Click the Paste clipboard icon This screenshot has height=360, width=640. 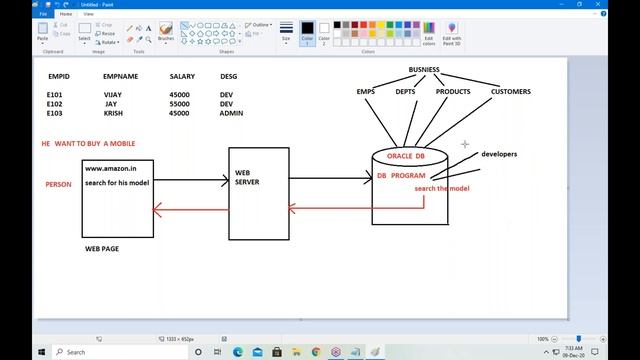click(x=42, y=29)
